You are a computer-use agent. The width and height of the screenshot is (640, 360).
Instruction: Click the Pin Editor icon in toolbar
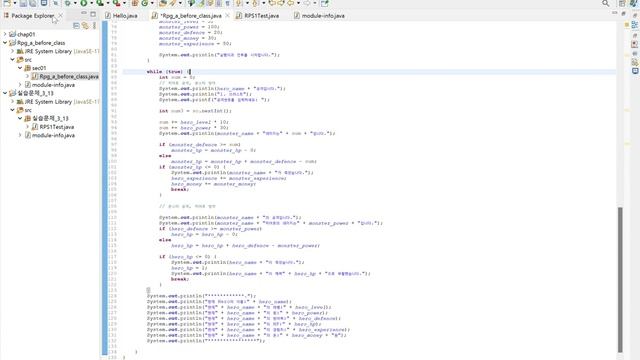[324, 3]
